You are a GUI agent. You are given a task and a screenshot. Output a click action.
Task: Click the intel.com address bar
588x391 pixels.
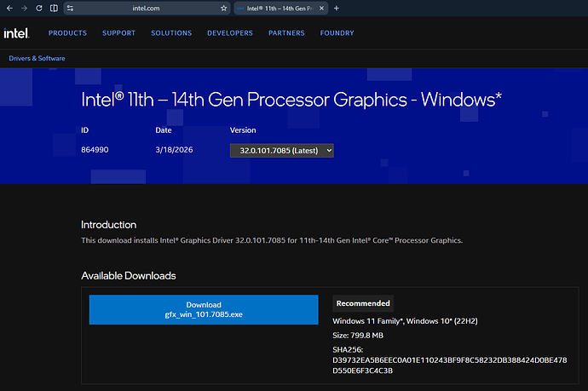pos(147,9)
